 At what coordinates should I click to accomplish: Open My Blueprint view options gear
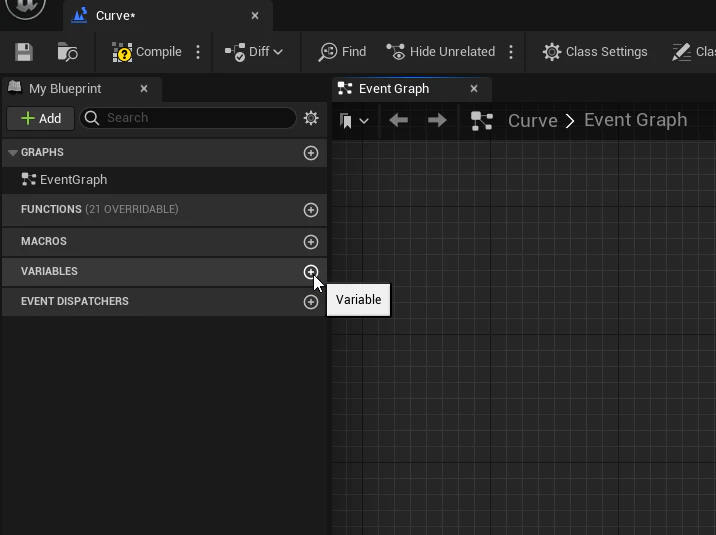click(311, 118)
